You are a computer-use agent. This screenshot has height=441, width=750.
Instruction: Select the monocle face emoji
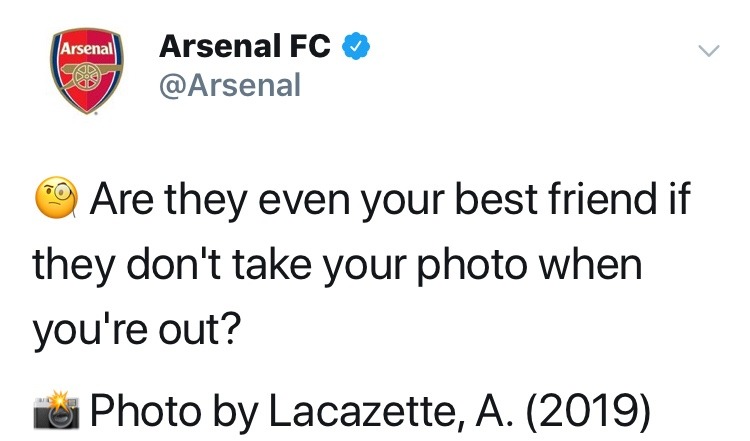click(57, 198)
